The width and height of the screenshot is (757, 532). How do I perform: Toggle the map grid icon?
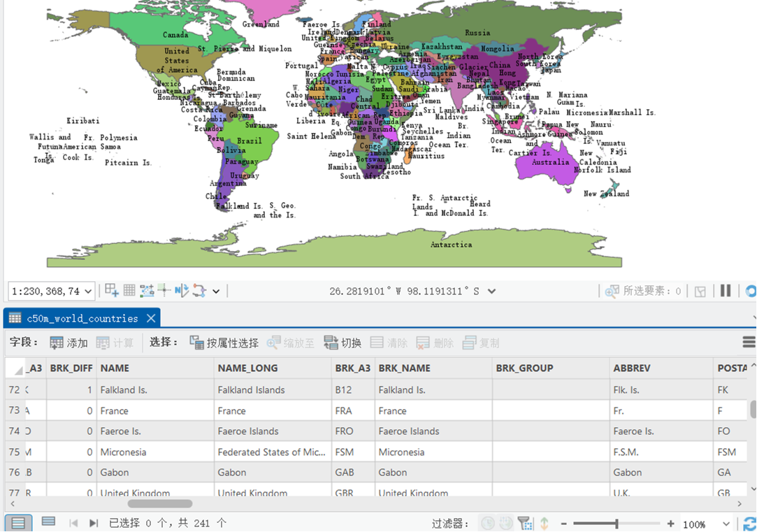[x=129, y=290]
